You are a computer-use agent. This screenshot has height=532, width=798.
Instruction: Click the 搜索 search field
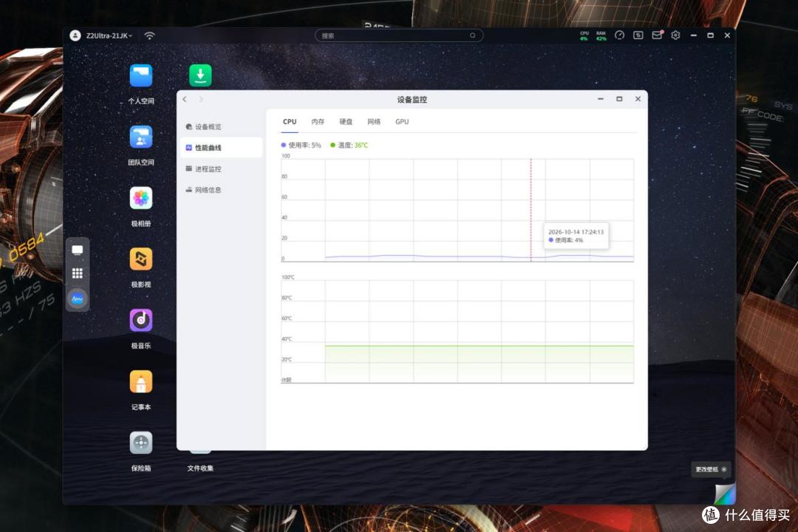click(x=398, y=35)
